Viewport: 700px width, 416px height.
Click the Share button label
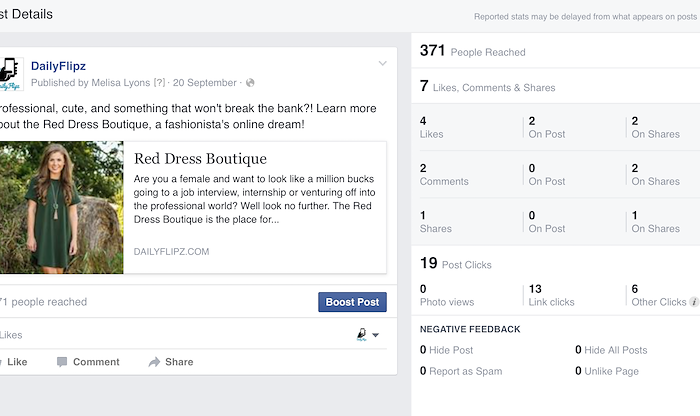point(179,362)
